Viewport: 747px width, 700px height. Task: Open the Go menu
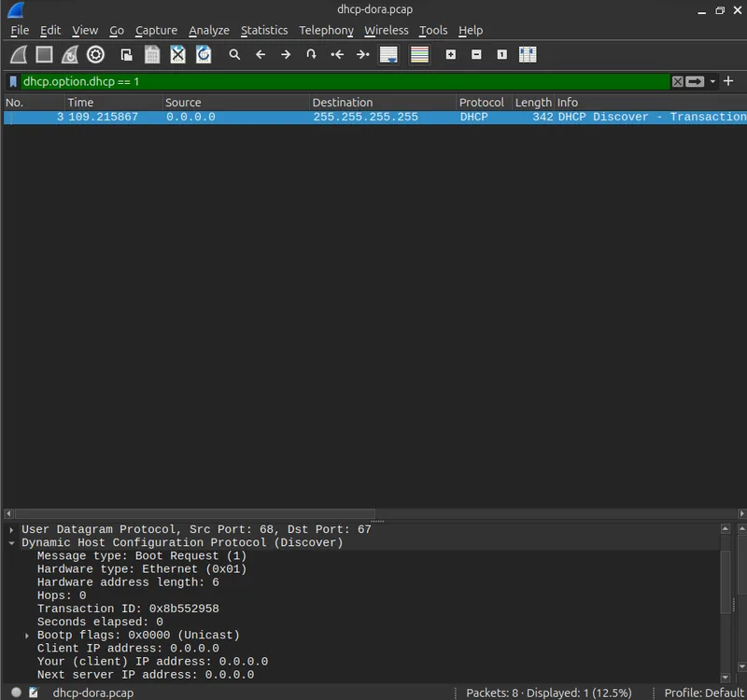[117, 31]
